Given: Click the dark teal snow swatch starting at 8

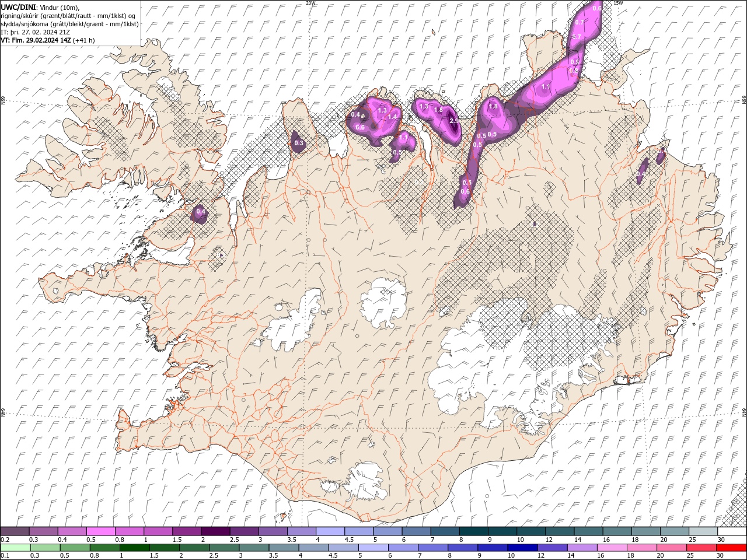Looking at the screenshot, I should (474, 531).
